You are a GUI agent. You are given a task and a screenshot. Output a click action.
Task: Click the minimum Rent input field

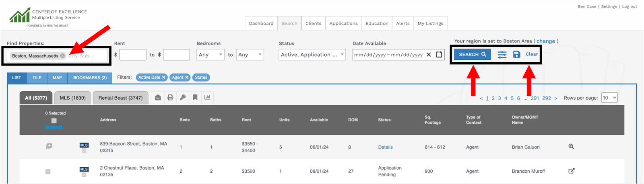point(133,55)
